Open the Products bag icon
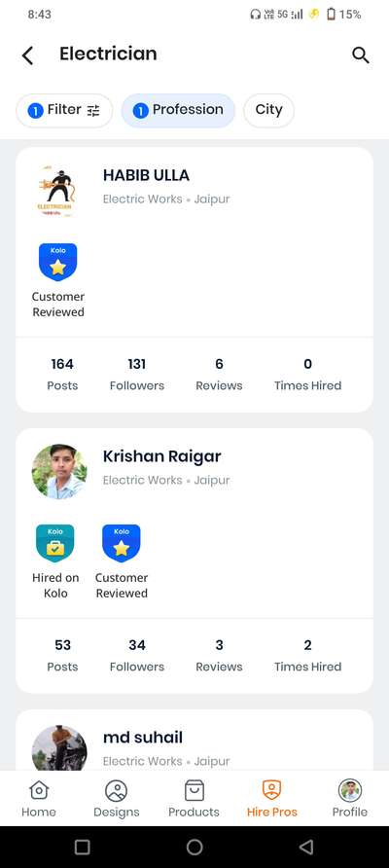The image size is (389, 868). click(x=194, y=791)
